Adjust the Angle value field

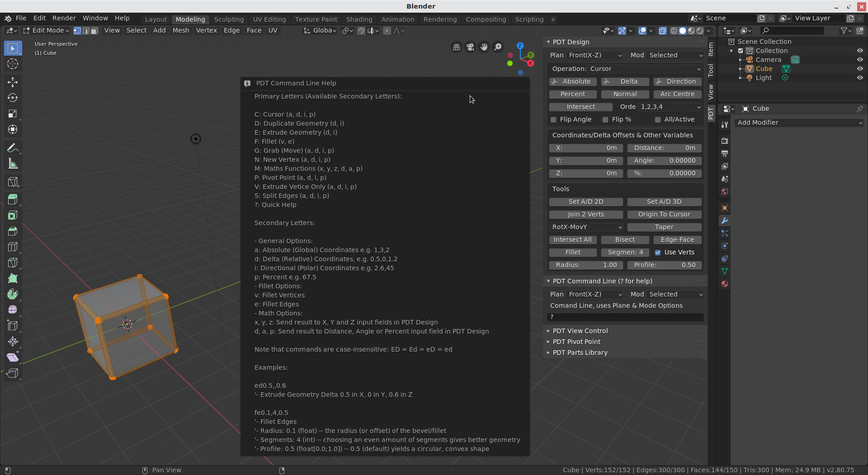[664, 160]
